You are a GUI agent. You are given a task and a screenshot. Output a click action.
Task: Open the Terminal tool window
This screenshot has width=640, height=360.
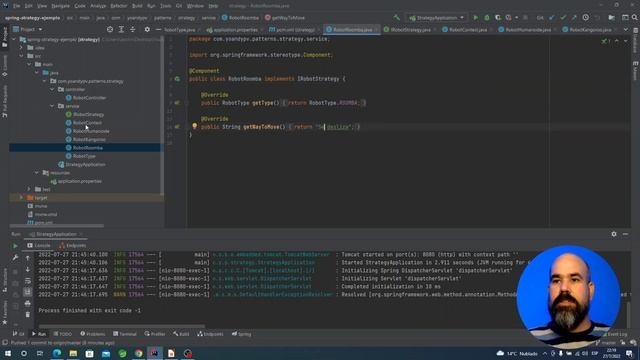(124, 334)
